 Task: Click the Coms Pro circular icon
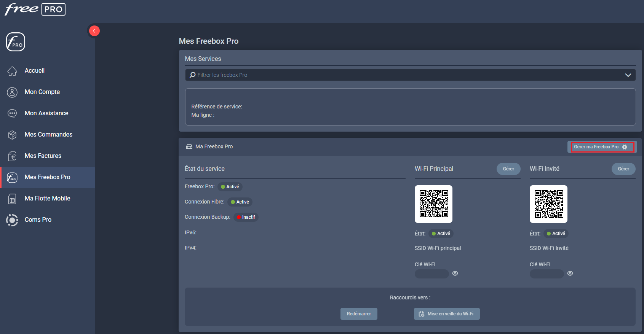(x=12, y=220)
